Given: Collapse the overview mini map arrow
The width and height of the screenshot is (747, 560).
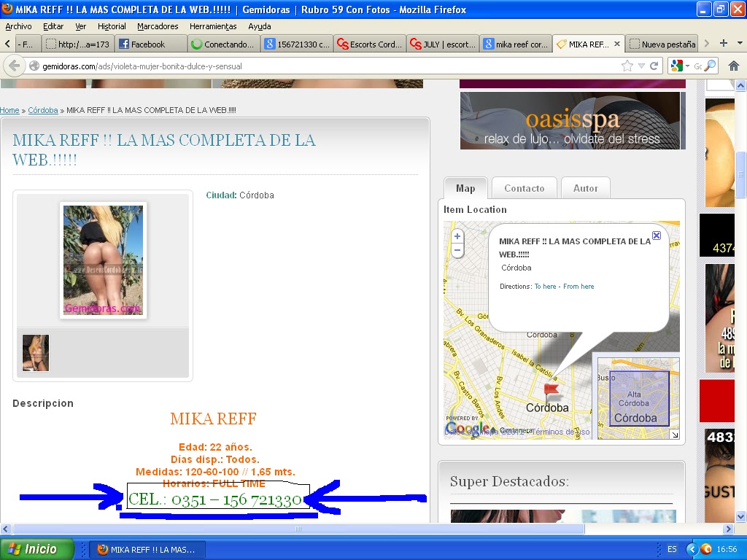Looking at the screenshot, I should (x=674, y=435).
